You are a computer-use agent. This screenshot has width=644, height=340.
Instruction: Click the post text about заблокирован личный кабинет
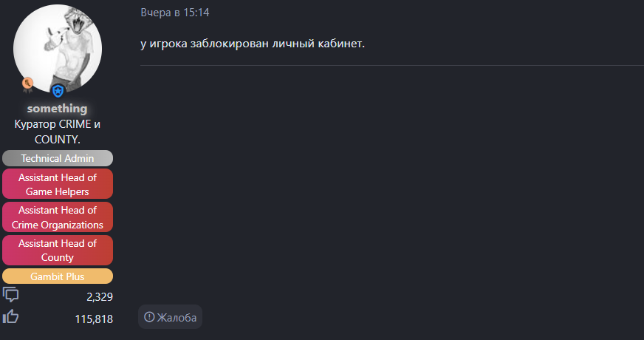[253, 44]
